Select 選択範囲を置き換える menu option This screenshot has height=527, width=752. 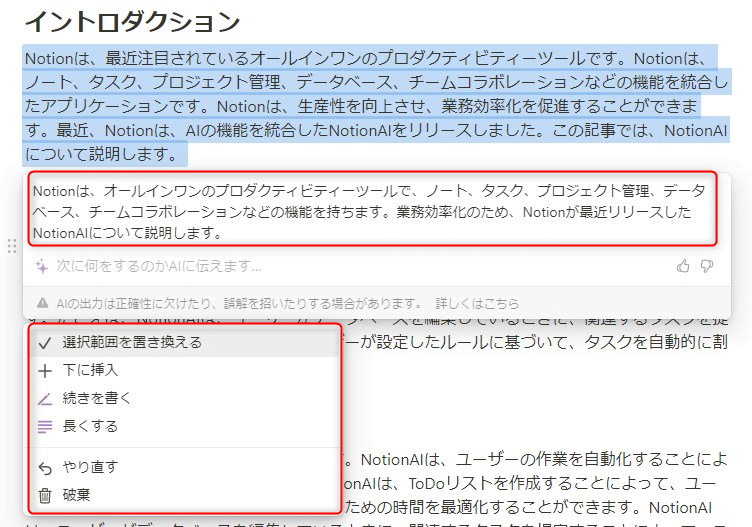185,342
